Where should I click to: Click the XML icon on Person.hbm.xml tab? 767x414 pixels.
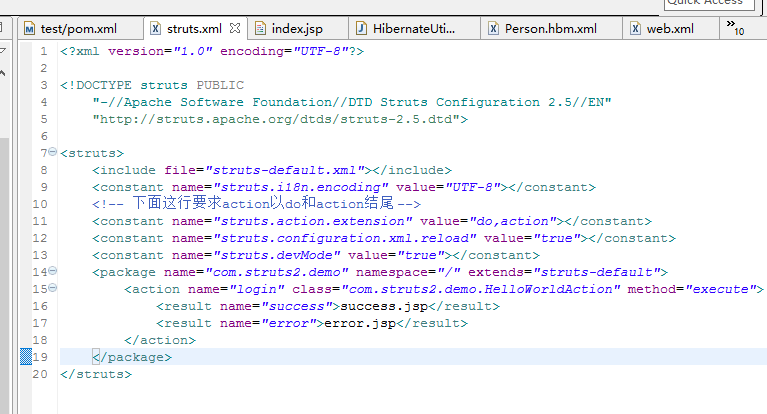tap(494, 29)
